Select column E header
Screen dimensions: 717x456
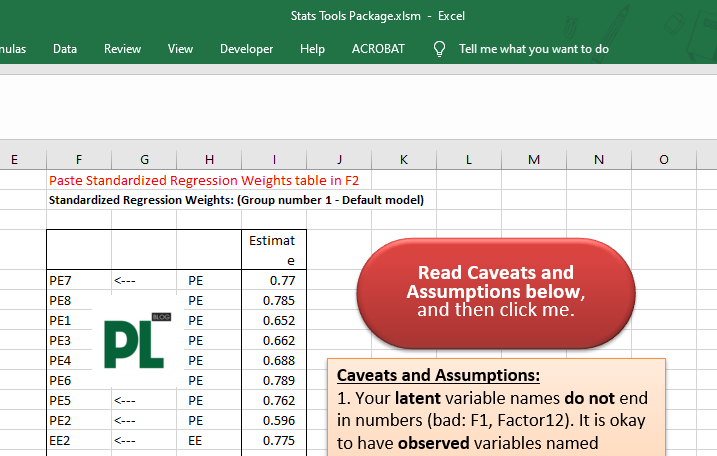(x=23, y=160)
